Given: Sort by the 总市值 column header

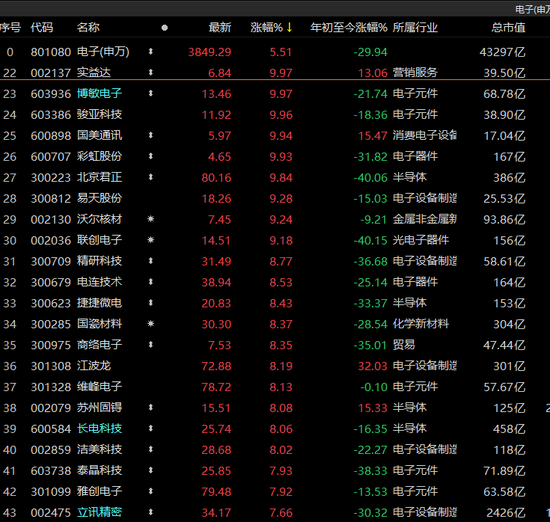Looking at the screenshot, I should 508,27.
